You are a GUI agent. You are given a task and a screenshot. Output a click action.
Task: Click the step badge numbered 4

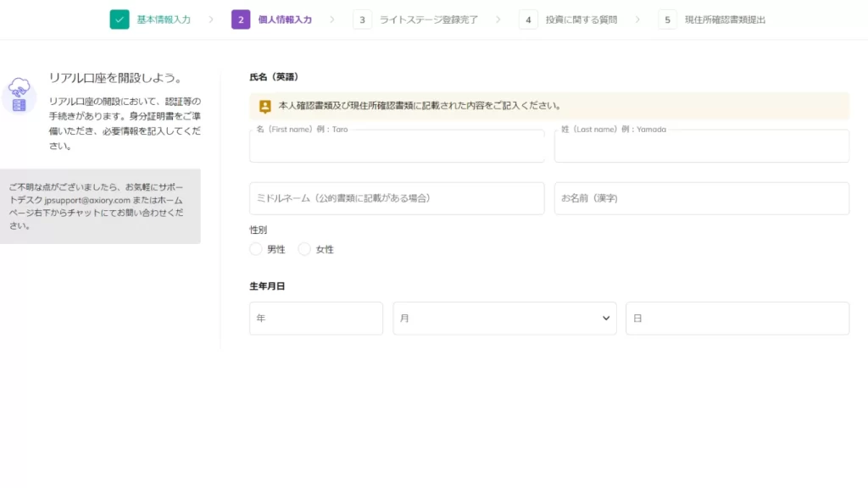(529, 19)
